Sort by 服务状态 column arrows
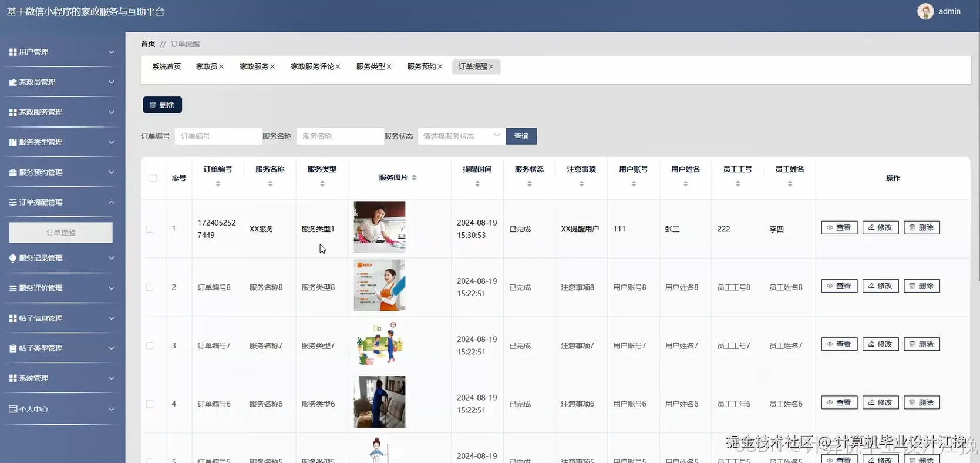980x463 pixels. click(530, 184)
